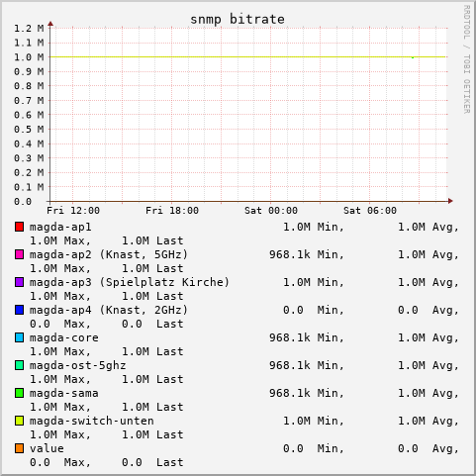Image resolution: width=476 pixels, height=476 pixels.
Task: Click the purple magda-ap3 legend swatch
Action: [19, 282]
